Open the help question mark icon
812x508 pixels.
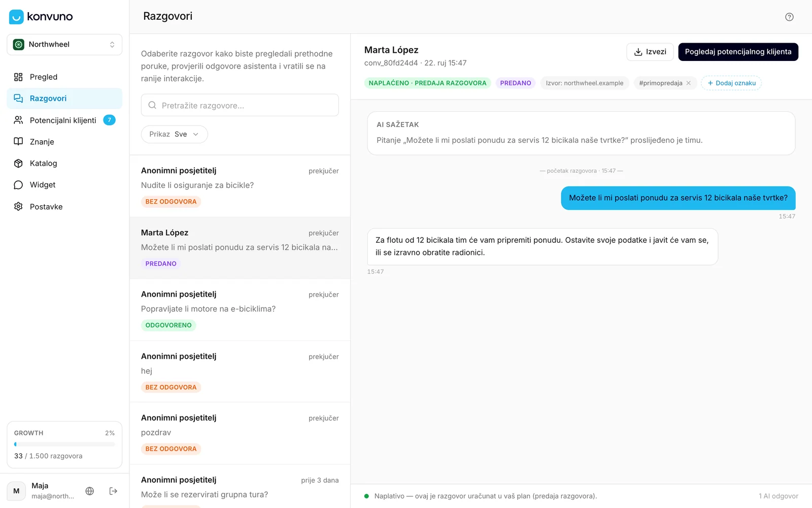click(x=789, y=17)
